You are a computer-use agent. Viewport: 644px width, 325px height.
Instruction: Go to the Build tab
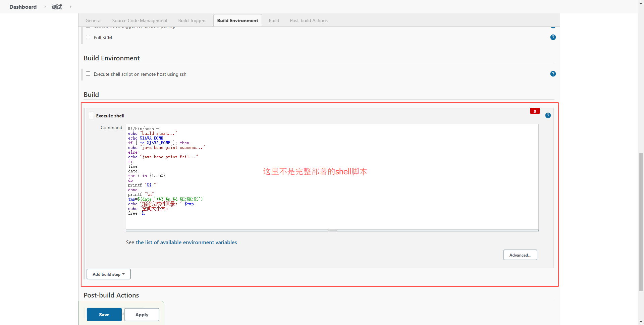(274, 20)
